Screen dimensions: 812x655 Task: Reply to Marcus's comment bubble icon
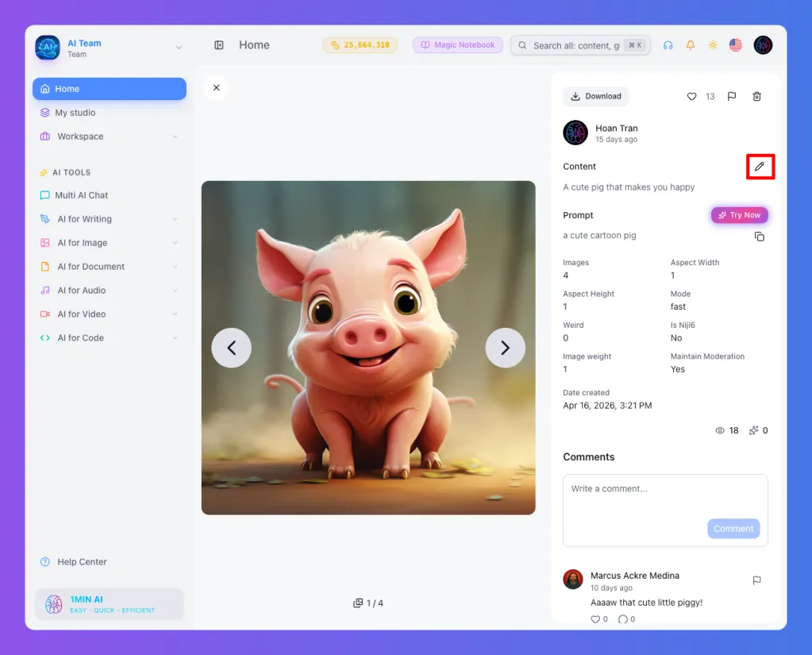[x=623, y=619]
